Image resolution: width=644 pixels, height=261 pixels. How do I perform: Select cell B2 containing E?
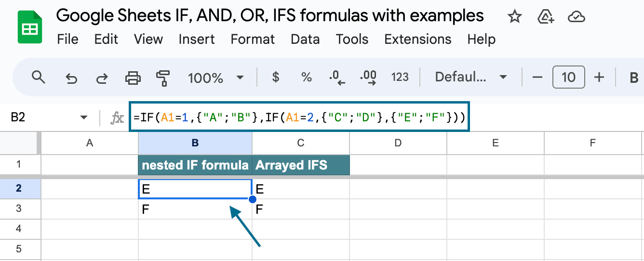coord(195,189)
